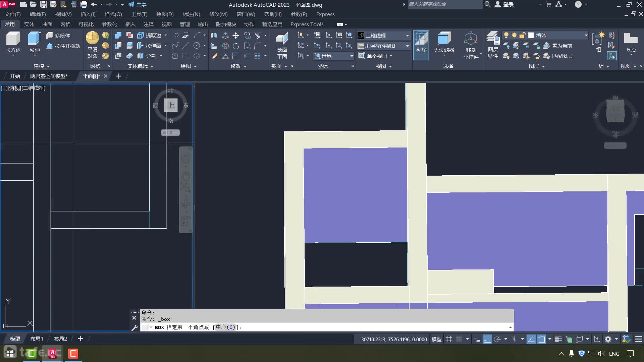Open Section Plane (截面平面) tool
Screen dimensions: 644x362
point(282,45)
